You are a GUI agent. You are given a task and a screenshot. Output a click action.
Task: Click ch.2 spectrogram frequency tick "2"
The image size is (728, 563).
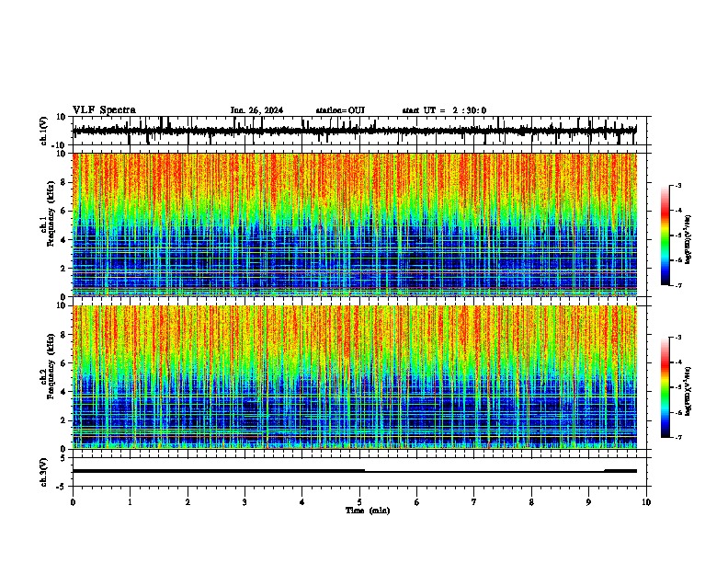pyautogui.click(x=63, y=420)
